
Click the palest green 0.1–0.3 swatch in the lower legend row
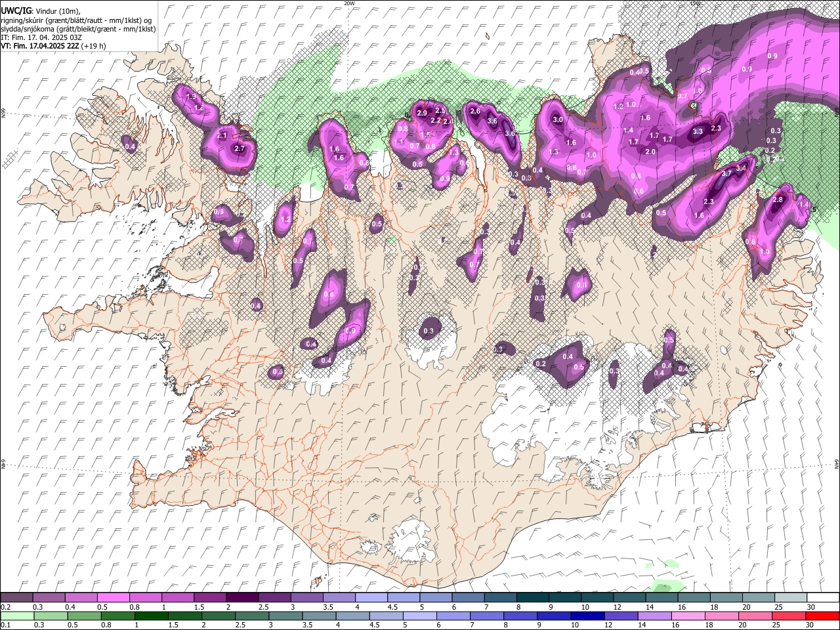17,616
